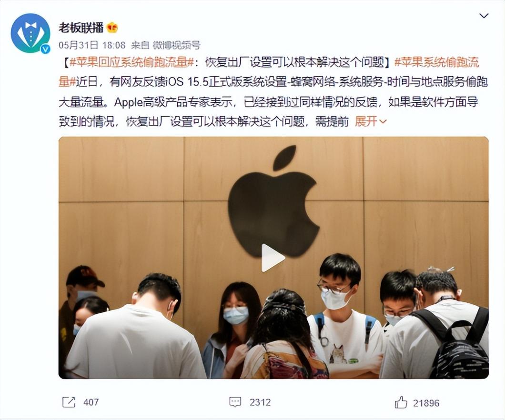Click the repost share icon

[x=69, y=402]
